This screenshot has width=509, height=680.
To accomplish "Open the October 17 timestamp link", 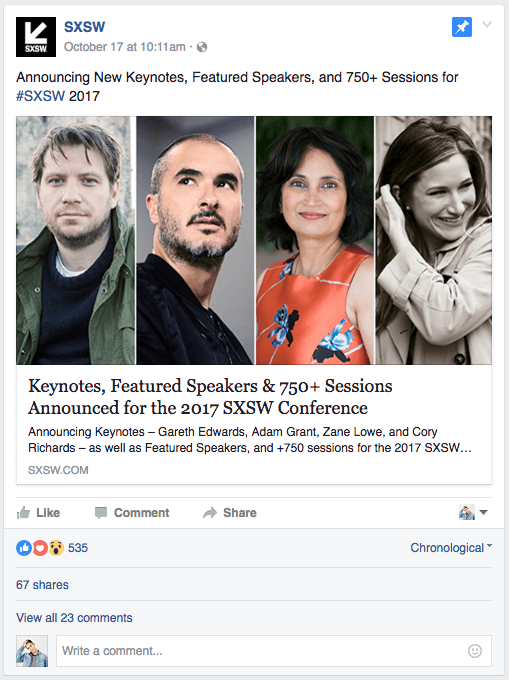I will [125, 47].
